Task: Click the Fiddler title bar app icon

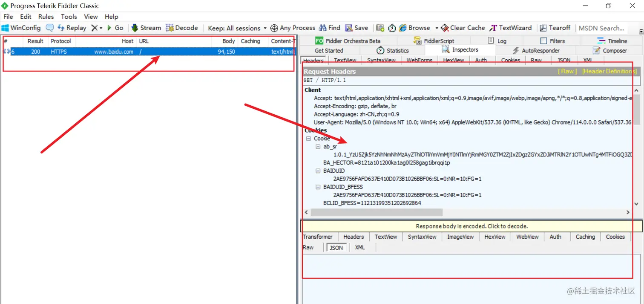Action: [5, 6]
